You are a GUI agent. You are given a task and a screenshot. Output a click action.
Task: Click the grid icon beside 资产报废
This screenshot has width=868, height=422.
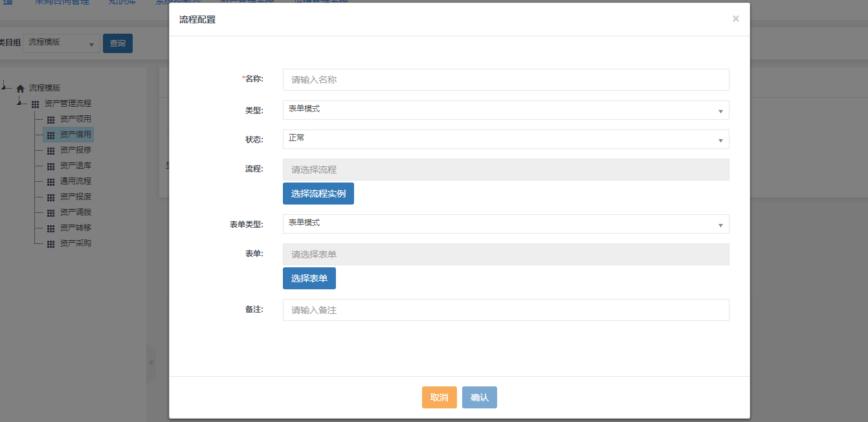[50, 197]
